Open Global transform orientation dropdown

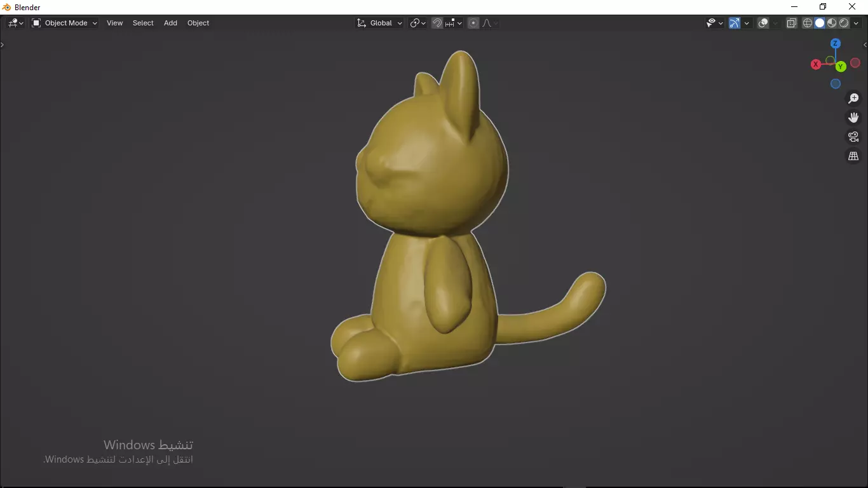[x=379, y=23]
